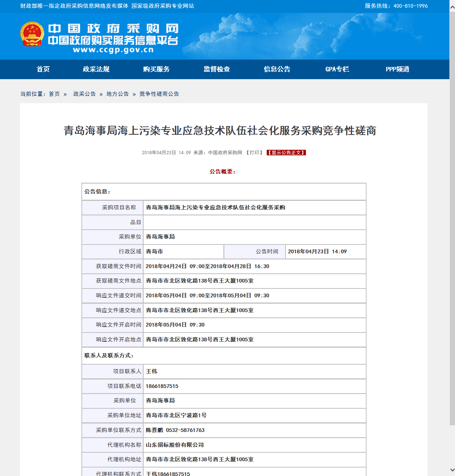
Task: Click the agency name 山东招标股份有限公司
Action: [175, 445]
